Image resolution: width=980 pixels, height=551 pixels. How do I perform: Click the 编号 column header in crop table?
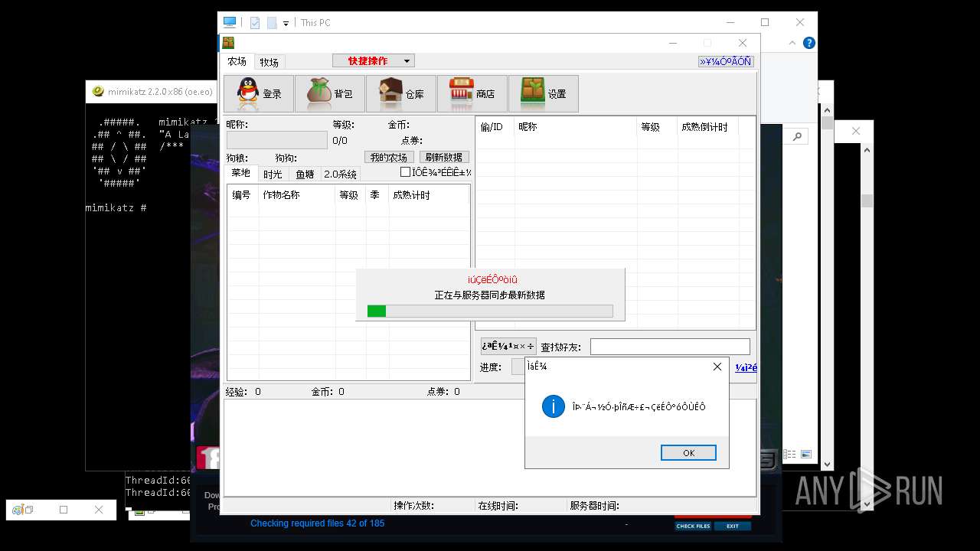tap(243, 195)
